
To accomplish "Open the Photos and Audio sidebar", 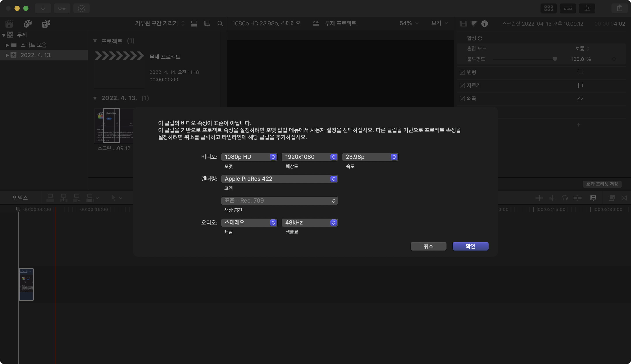I will 27,23.
